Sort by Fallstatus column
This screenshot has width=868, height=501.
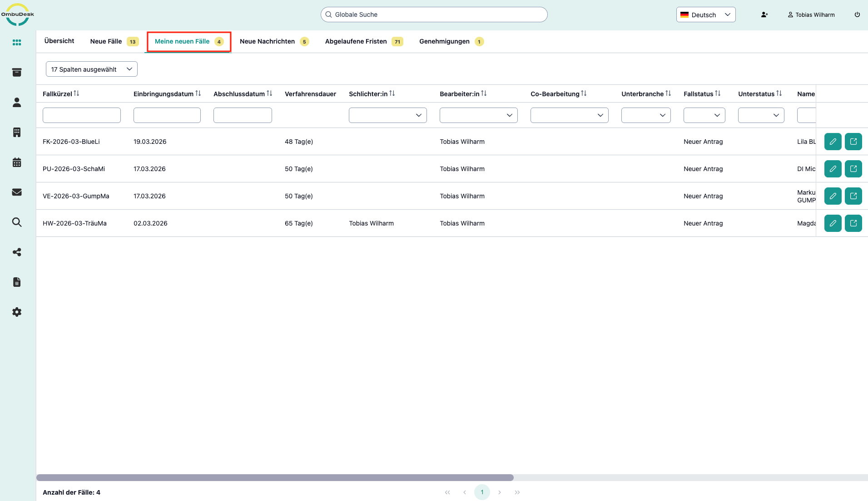click(x=718, y=93)
